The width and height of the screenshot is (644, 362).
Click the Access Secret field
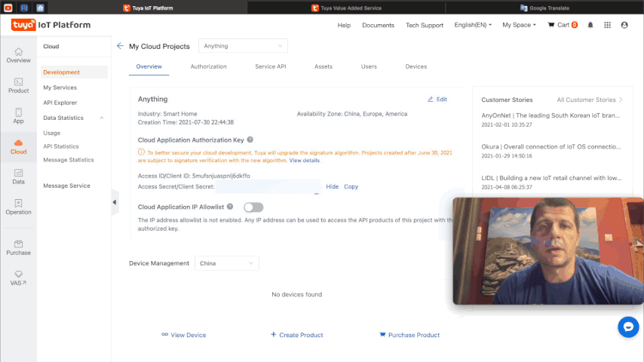(x=268, y=186)
